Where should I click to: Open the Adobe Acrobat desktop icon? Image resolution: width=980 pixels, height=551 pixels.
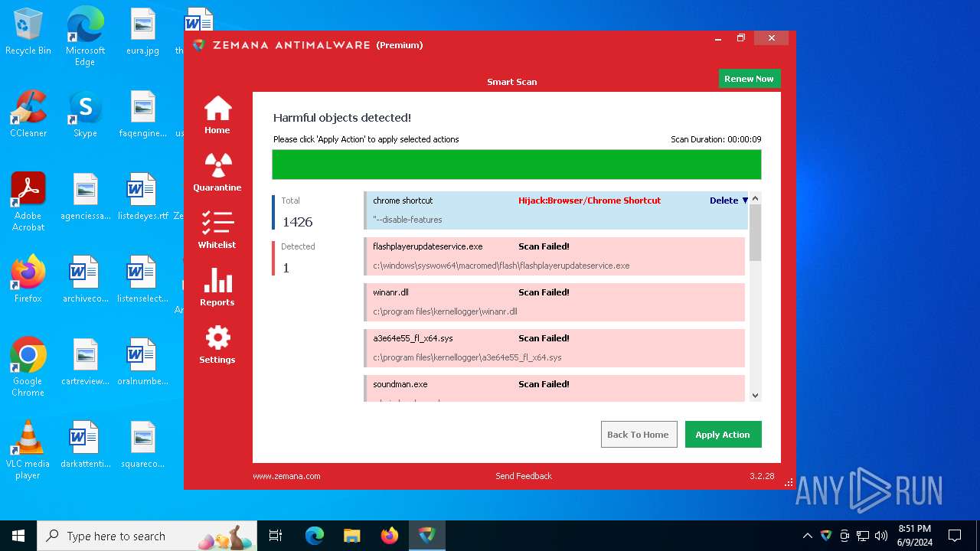28,202
